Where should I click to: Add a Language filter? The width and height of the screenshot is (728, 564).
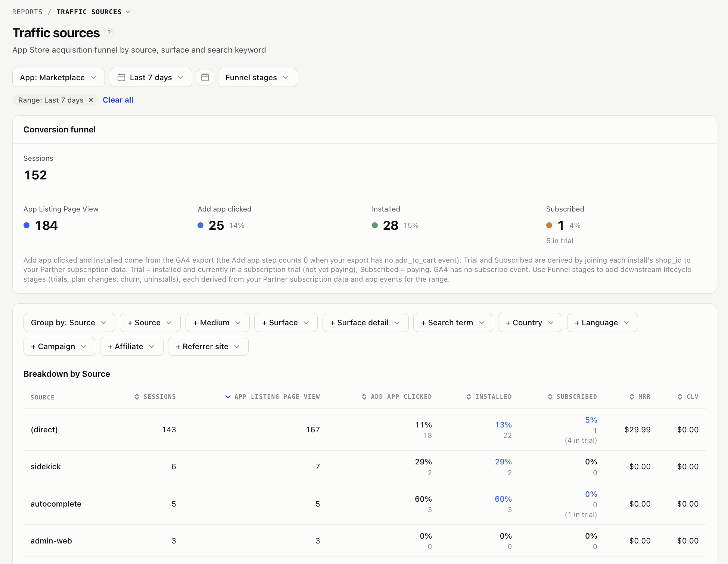pyautogui.click(x=603, y=322)
